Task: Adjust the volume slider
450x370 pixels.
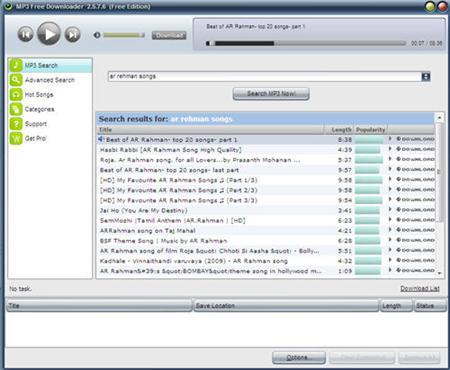Action: coord(124,35)
